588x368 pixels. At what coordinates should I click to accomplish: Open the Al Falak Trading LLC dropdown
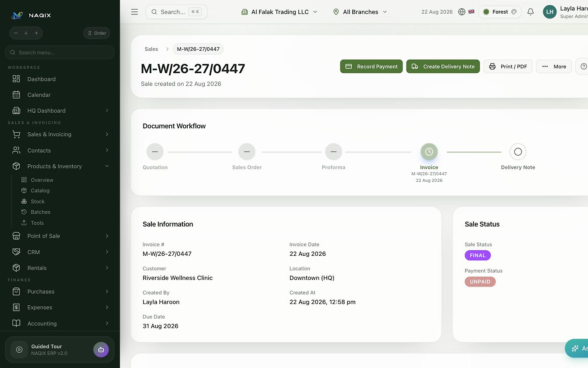click(279, 12)
